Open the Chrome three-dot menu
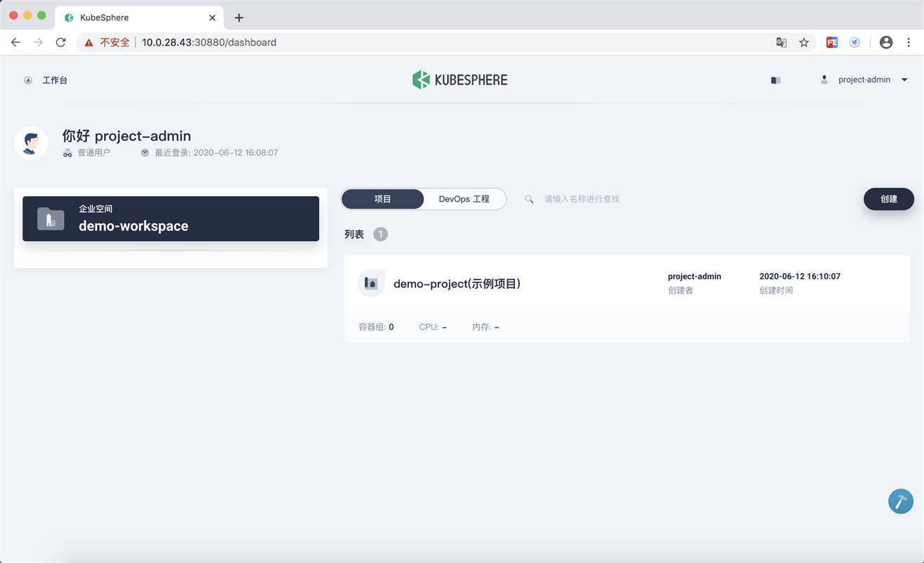The width and height of the screenshot is (924, 563). click(909, 42)
